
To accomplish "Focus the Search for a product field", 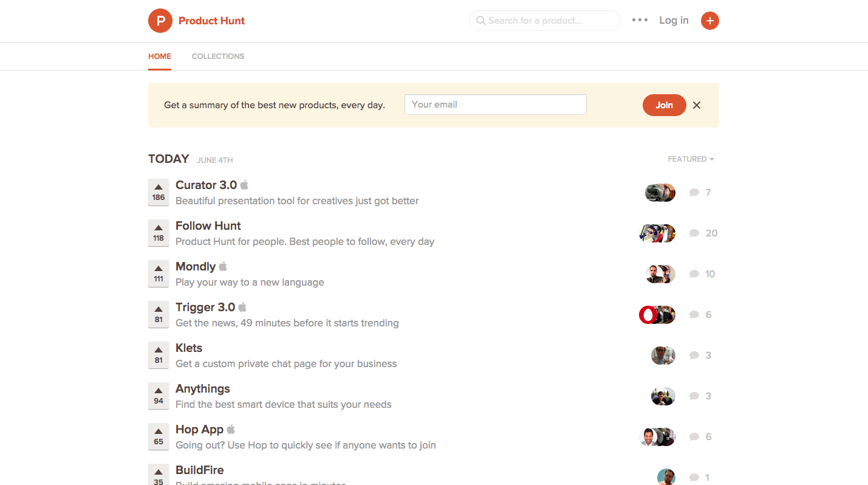I will click(544, 21).
